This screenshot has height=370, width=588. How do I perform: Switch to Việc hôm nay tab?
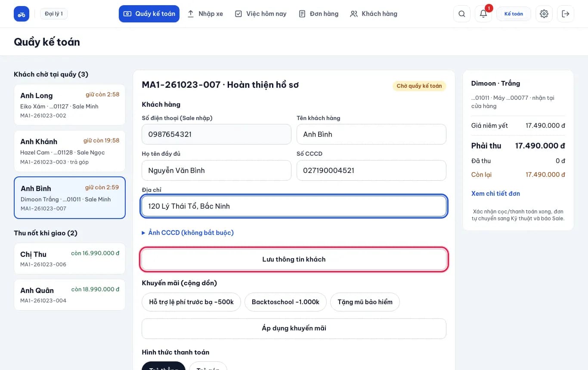261,14
